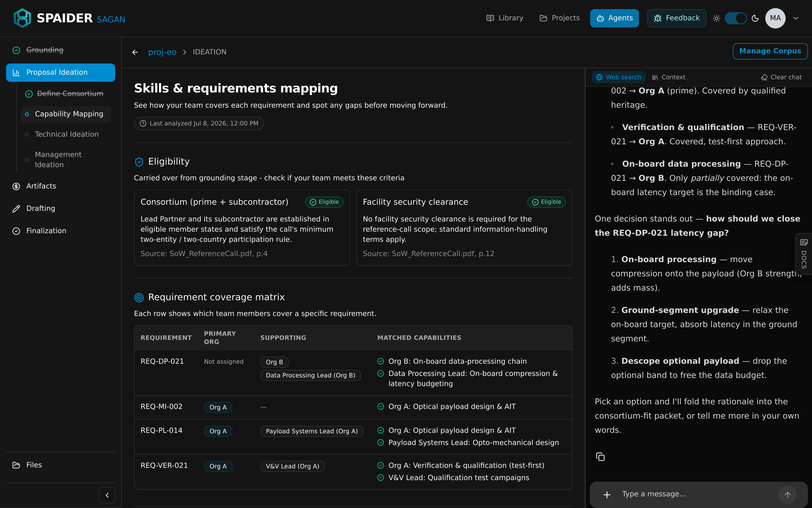Expand the user account dropdown chevron
Viewport: 812px width, 508px height.
(796, 18)
